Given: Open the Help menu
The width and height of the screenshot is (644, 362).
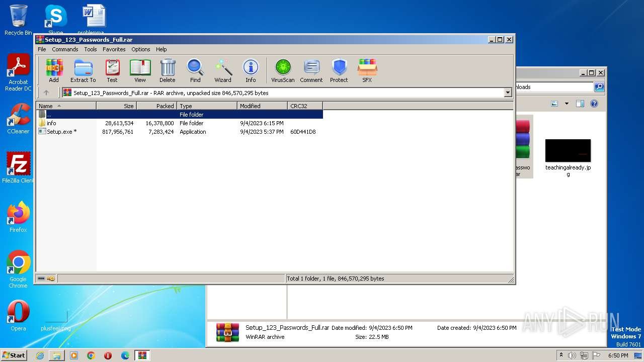Looking at the screenshot, I should [x=161, y=49].
